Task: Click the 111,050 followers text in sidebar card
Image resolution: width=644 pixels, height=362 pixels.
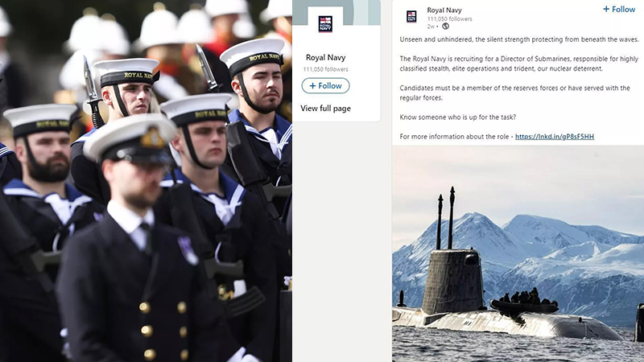Action: 326,69
